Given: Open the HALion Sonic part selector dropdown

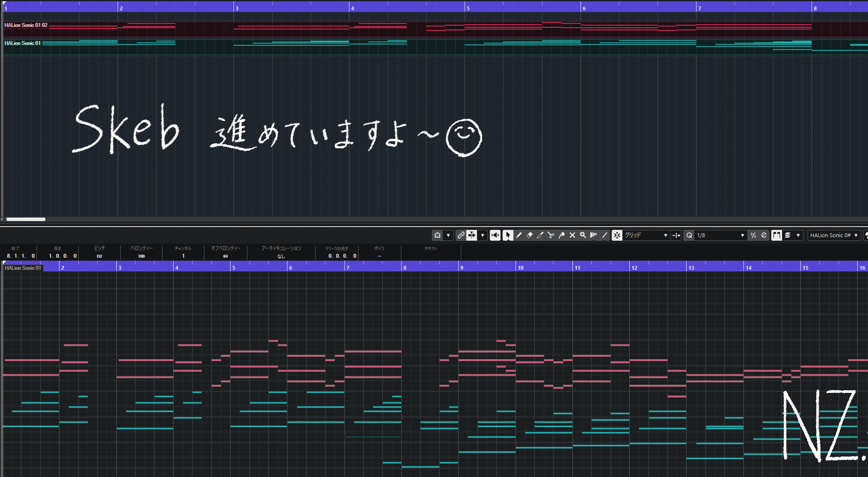Looking at the screenshot, I should pyautogui.click(x=833, y=235).
